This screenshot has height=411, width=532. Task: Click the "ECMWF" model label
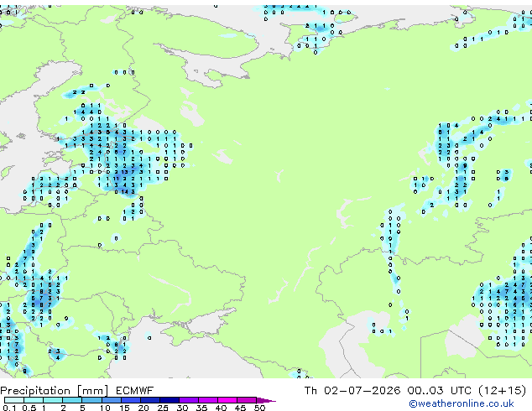[135, 391]
